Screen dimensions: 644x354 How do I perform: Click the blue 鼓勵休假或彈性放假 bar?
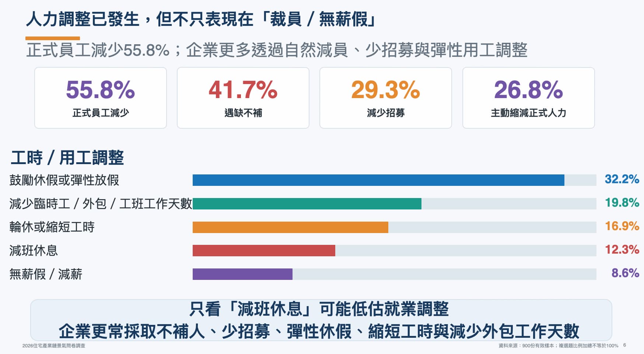click(378, 180)
